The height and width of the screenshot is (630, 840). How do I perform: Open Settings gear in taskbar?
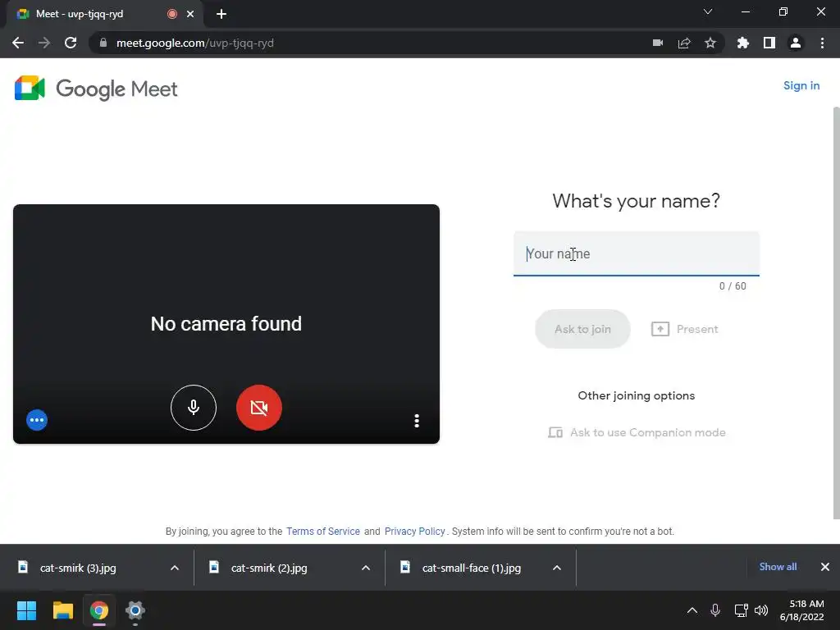[x=135, y=610]
